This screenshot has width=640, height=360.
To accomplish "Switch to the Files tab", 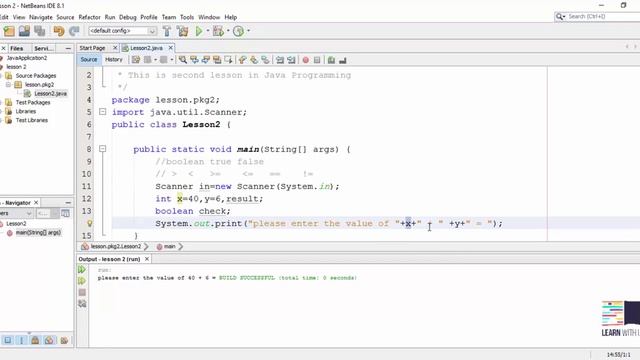I will click(17, 48).
